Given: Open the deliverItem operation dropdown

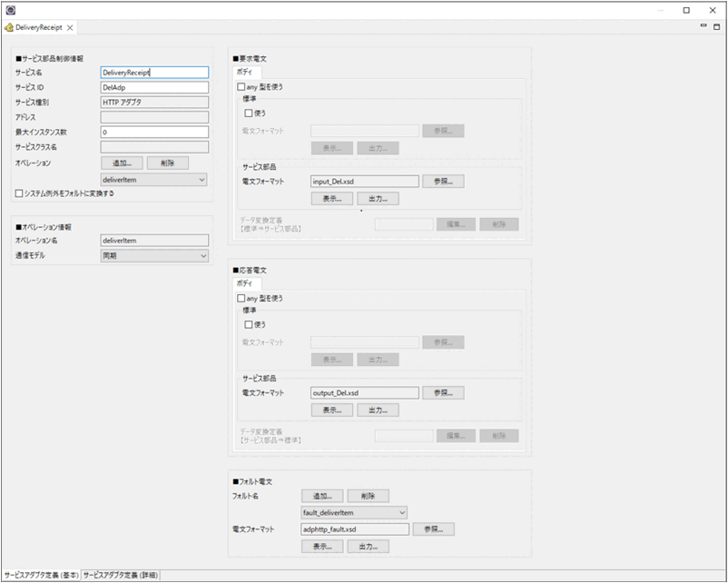Looking at the screenshot, I should [154, 180].
